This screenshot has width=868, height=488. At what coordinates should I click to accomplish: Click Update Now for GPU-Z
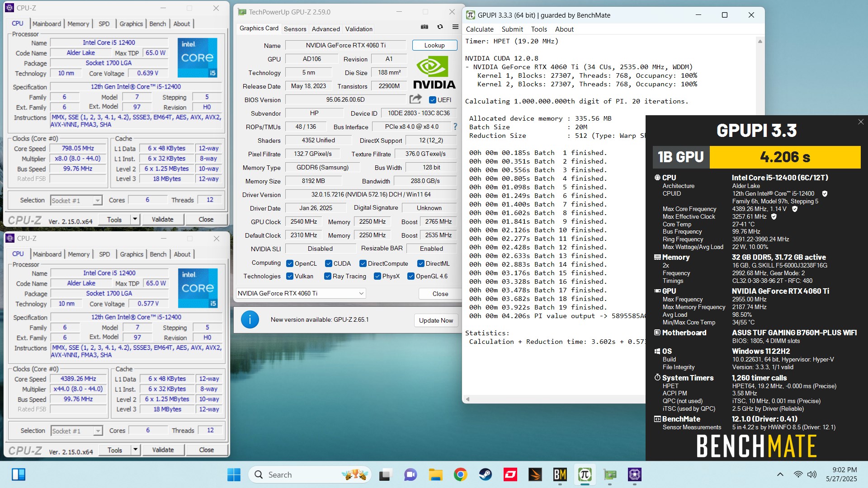coord(436,320)
